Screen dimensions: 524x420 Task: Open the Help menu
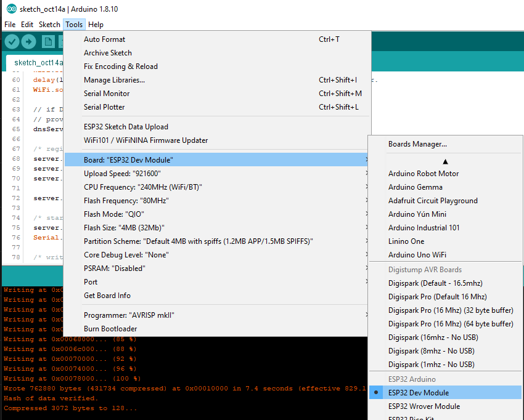(x=96, y=25)
